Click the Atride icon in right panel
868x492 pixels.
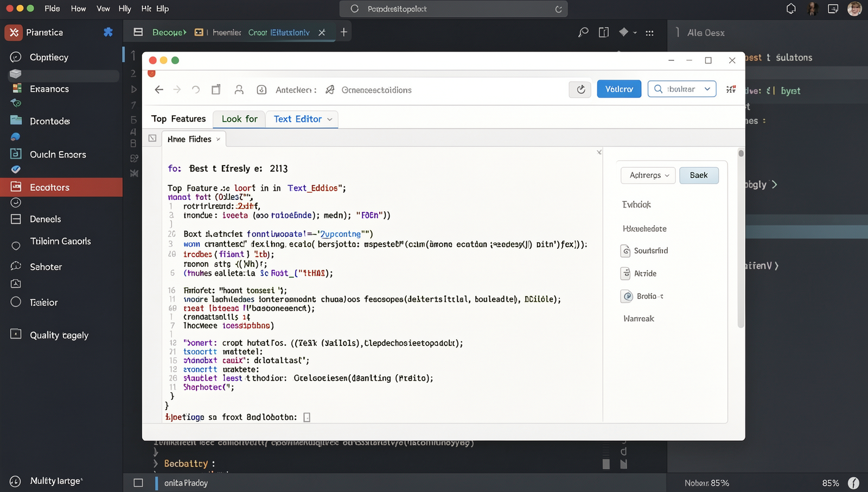tap(625, 273)
